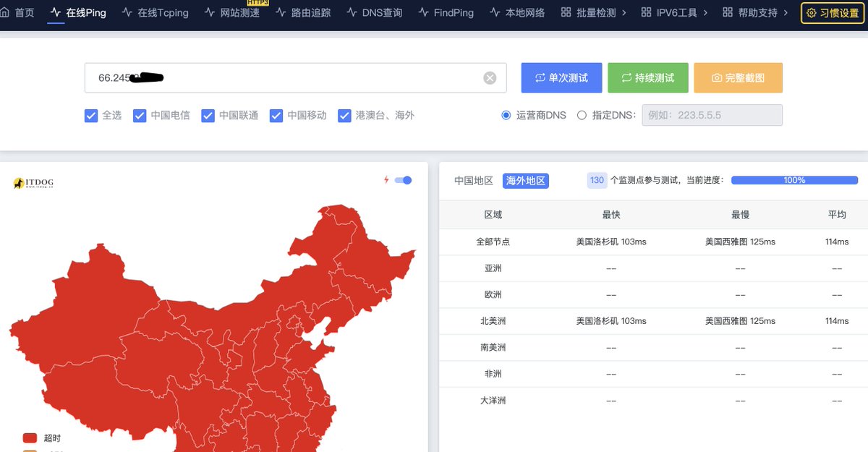
Task: Expand the IPV6工具 dropdown menu
Action: [674, 12]
